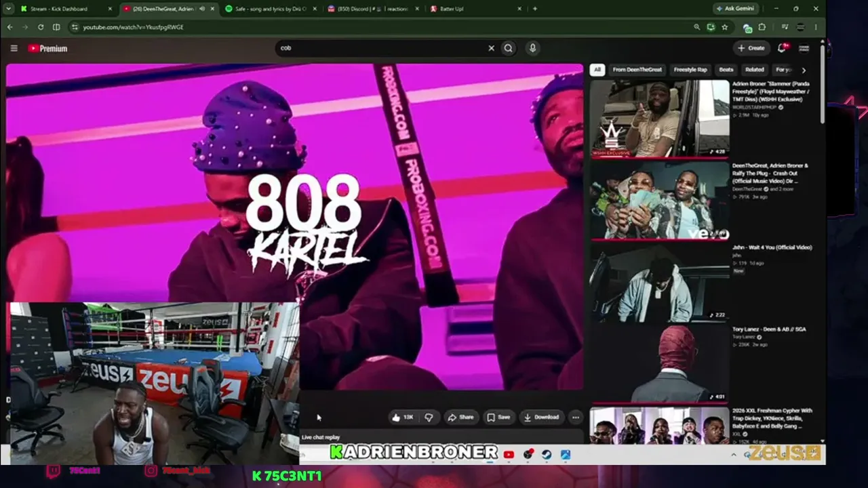
Task: Download the current video
Action: pyautogui.click(x=542, y=418)
